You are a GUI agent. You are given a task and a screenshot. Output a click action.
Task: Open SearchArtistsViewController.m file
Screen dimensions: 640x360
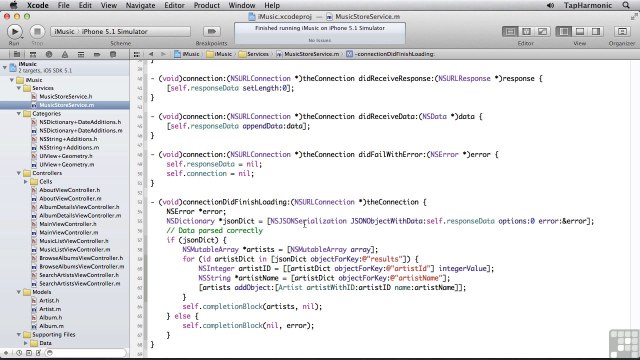tap(79, 284)
